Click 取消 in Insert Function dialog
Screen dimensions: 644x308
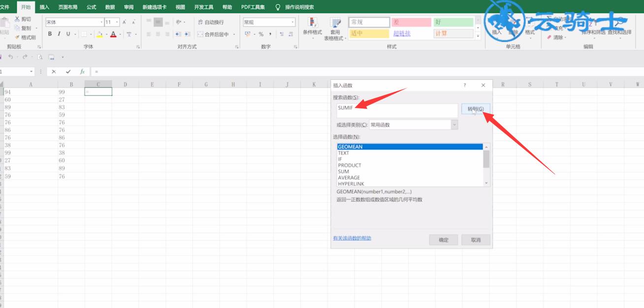click(476, 240)
